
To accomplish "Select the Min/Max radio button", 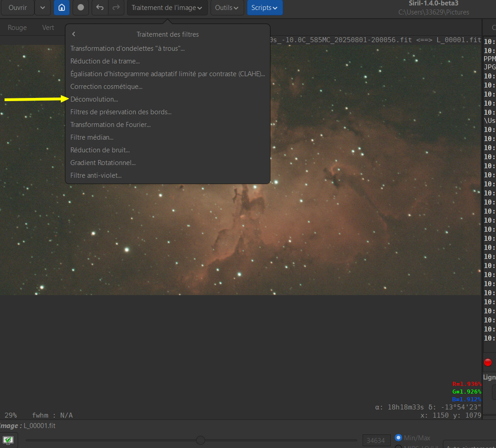I will [398, 438].
